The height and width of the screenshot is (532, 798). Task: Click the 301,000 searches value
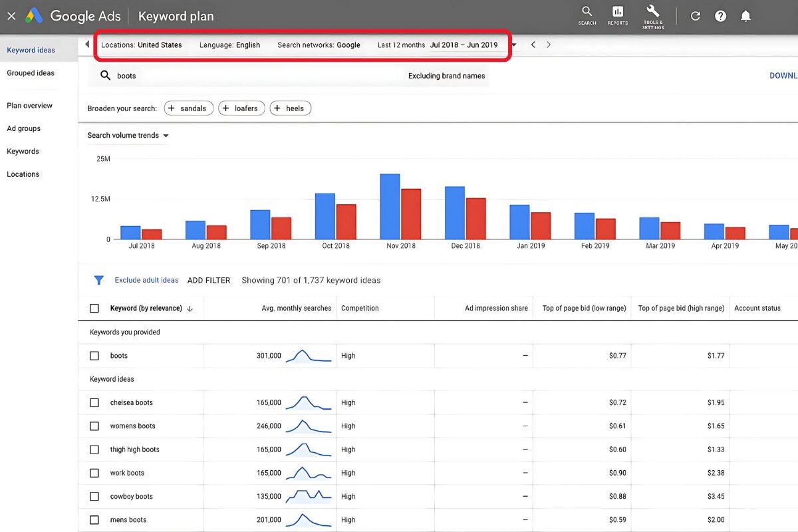[269, 356]
